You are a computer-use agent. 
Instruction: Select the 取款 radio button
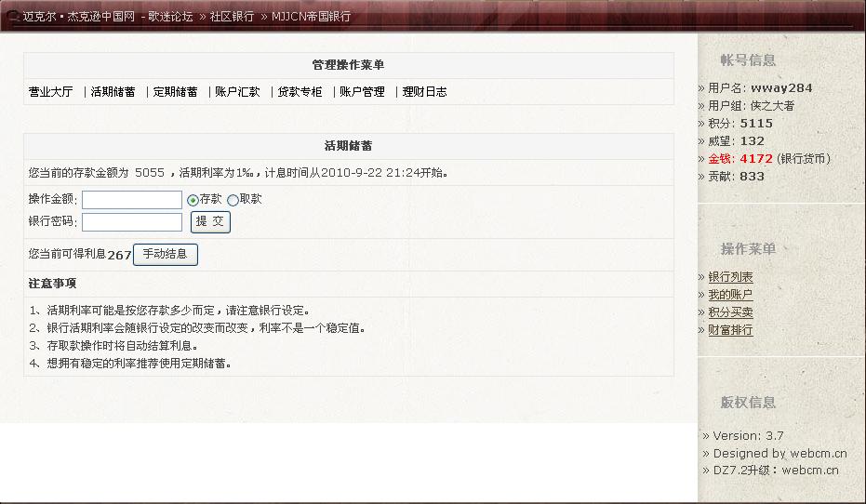tap(233, 200)
